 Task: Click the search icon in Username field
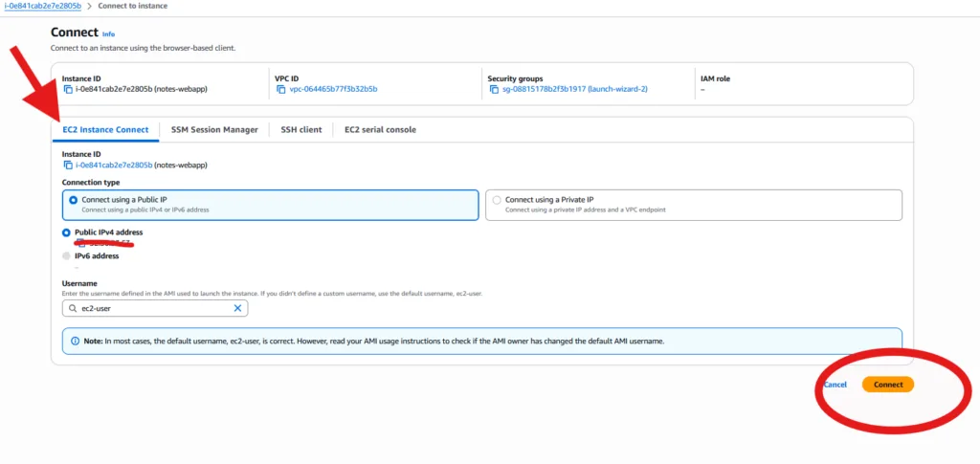(x=74, y=308)
